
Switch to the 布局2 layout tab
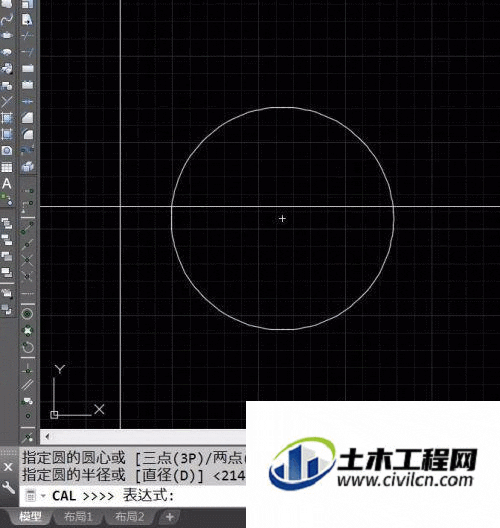coord(129,517)
